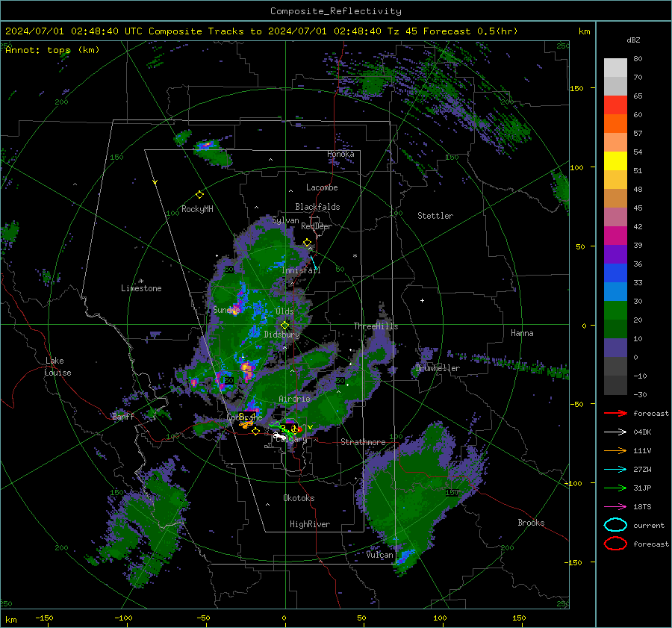Screen dimensions: 672x628
Task: Click the RedDeer city label
Action: pyautogui.click(x=317, y=226)
